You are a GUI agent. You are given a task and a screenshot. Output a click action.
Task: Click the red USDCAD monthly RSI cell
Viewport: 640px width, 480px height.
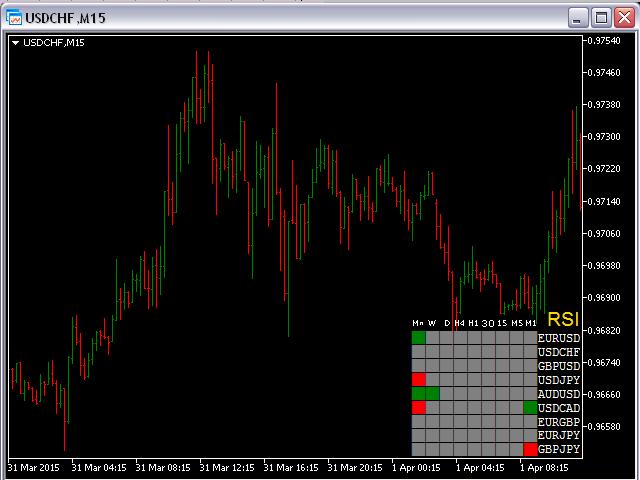pos(418,408)
